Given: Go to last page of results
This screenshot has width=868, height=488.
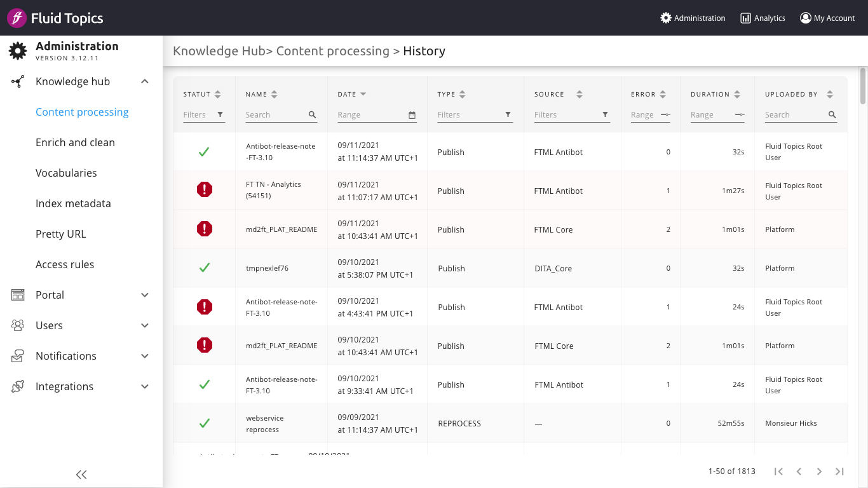Looking at the screenshot, I should point(839,471).
